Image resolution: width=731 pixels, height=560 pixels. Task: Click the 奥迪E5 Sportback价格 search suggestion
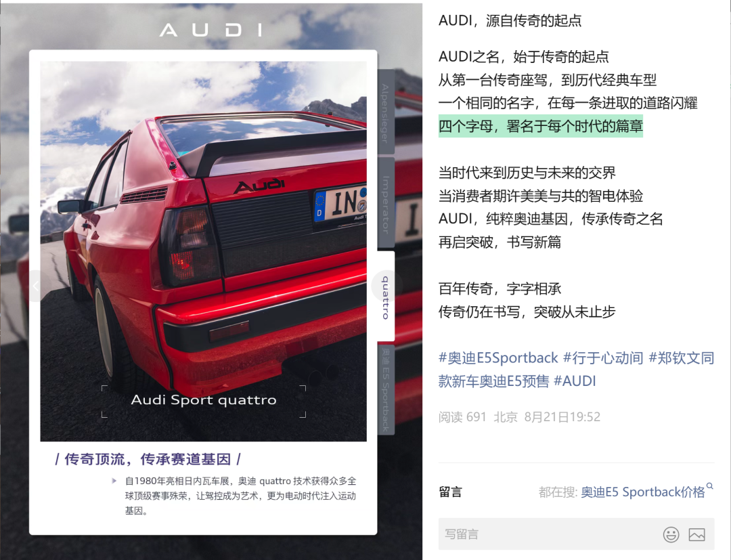[x=643, y=492]
